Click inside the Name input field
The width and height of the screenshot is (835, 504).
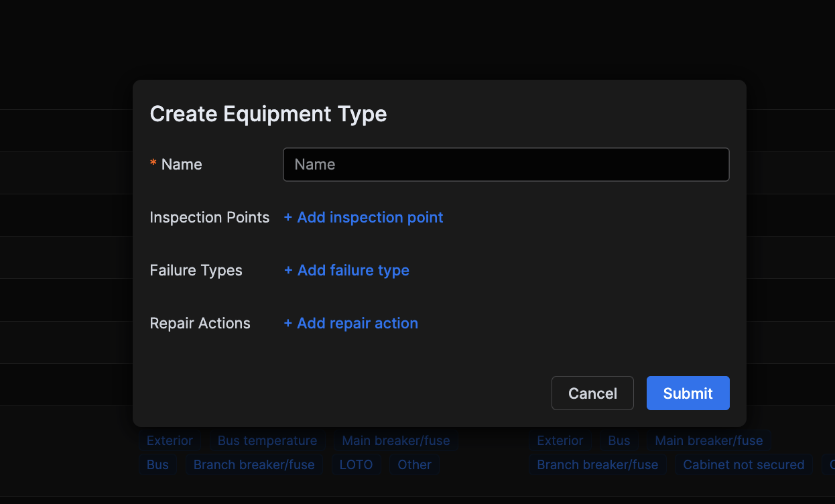point(505,164)
